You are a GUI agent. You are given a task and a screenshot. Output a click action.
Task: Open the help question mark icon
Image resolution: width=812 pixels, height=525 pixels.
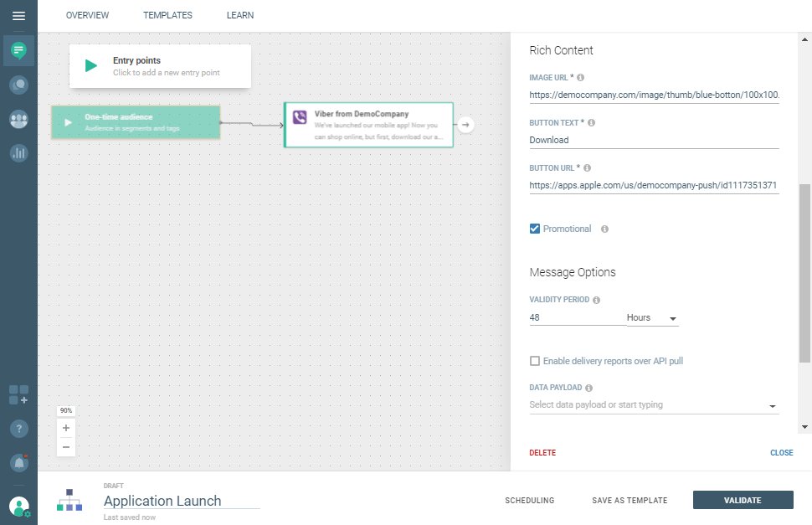[x=18, y=429]
